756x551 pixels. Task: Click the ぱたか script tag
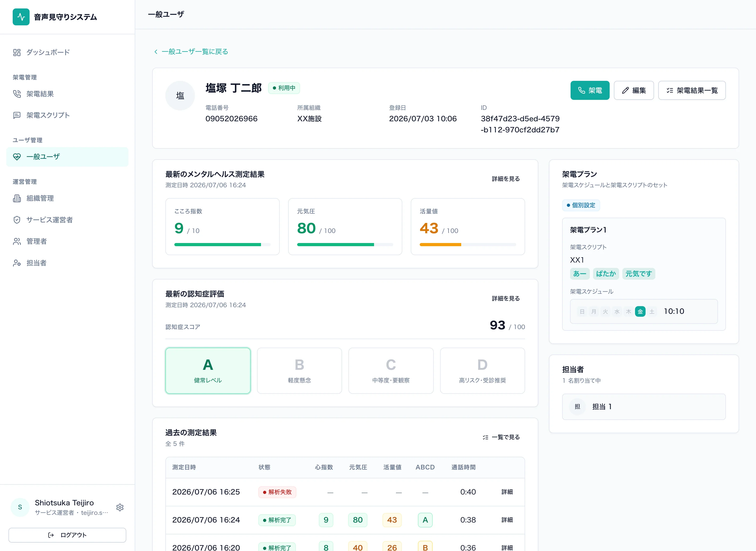click(606, 274)
